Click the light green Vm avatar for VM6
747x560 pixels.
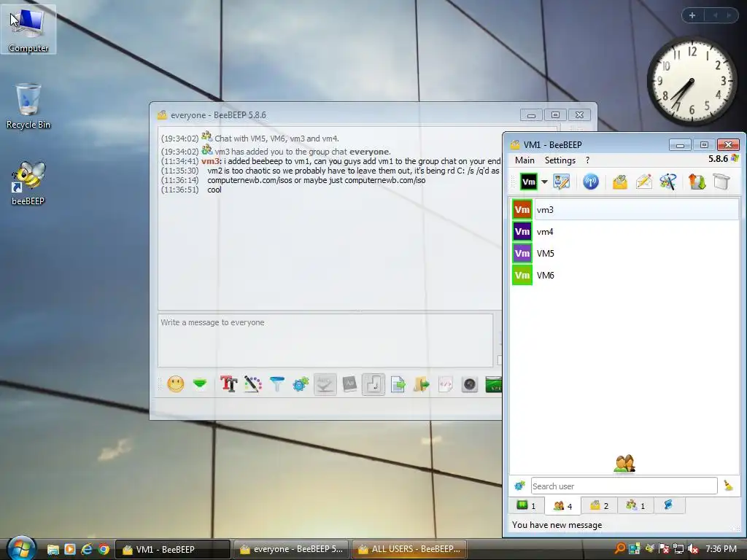pos(522,275)
